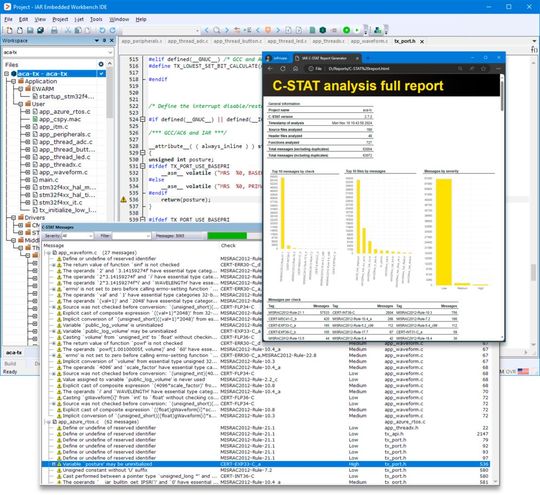Open the Edit menu

coord(23,19)
